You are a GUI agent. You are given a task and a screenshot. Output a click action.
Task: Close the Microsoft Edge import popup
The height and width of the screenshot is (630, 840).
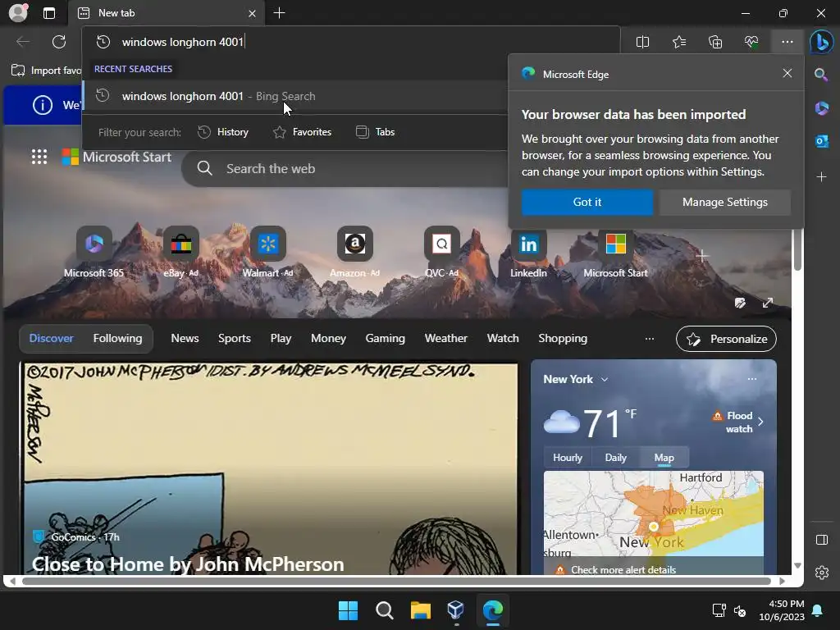pos(787,73)
